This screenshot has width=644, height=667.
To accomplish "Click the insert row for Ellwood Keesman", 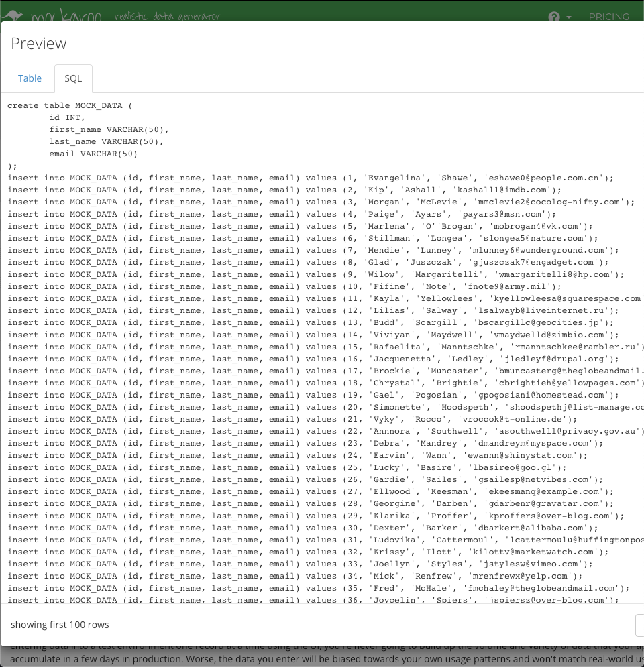I will [x=311, y=492].
